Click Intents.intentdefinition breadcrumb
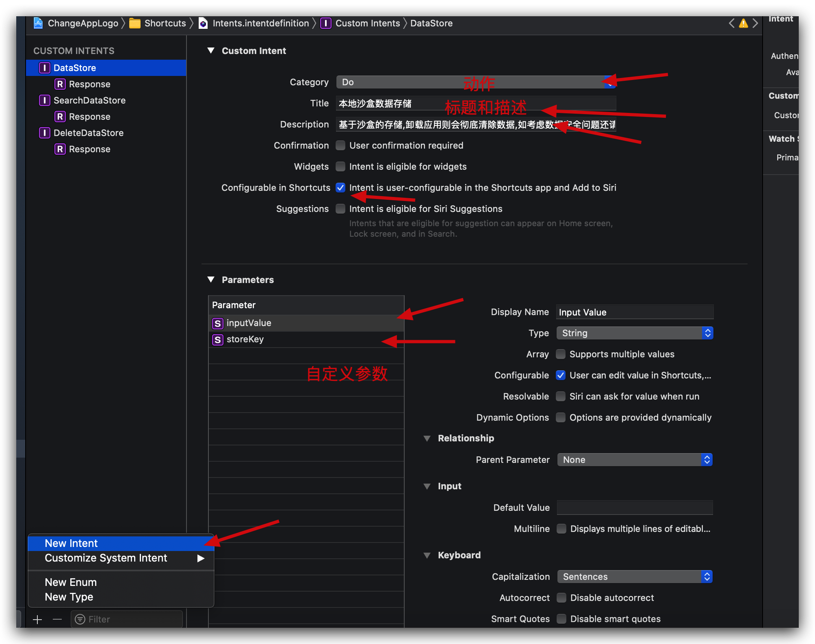Image resolution: width=815 pixels, height=644 pixels. click(260, 24)
